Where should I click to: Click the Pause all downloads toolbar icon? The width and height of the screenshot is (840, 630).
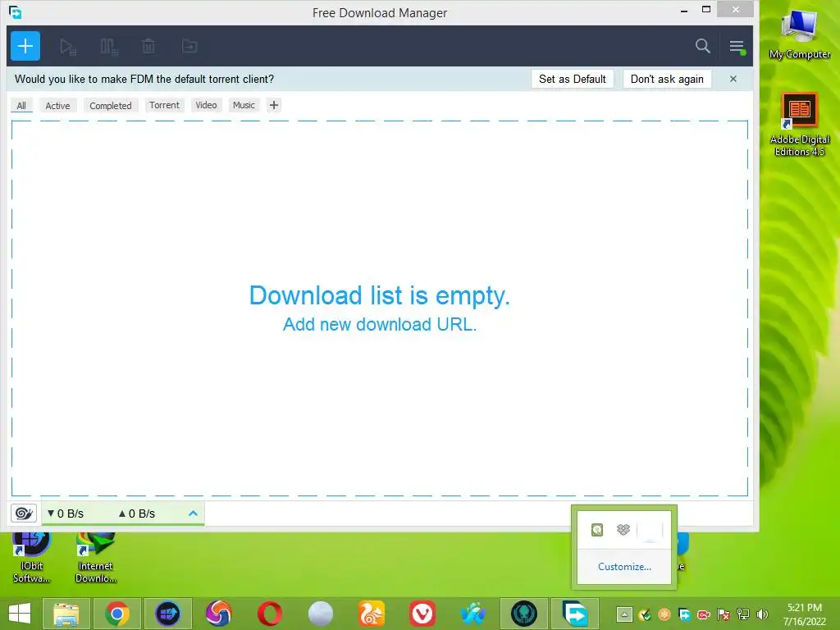click(109, 47)
